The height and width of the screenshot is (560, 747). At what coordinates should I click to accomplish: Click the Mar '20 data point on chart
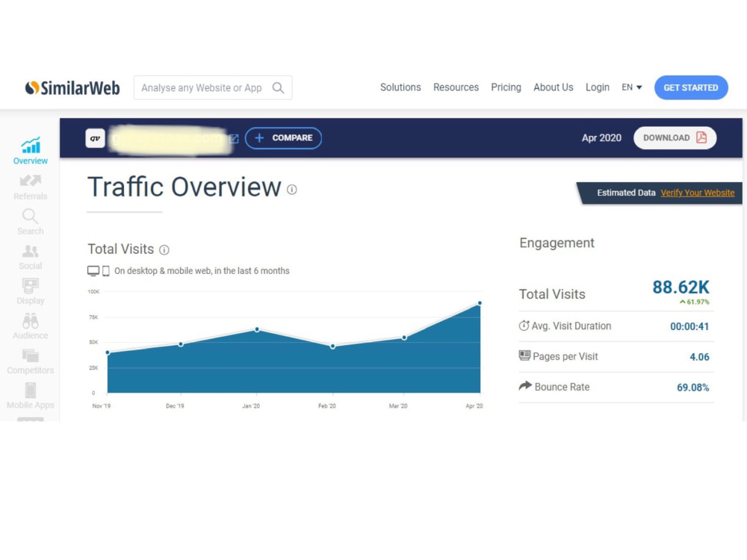tap(404, 337)
